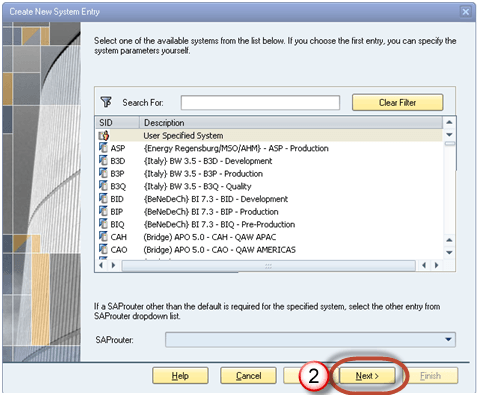Click the Description column header
The height and width of the screenshot is (395, 479).
tap(291, 123)
